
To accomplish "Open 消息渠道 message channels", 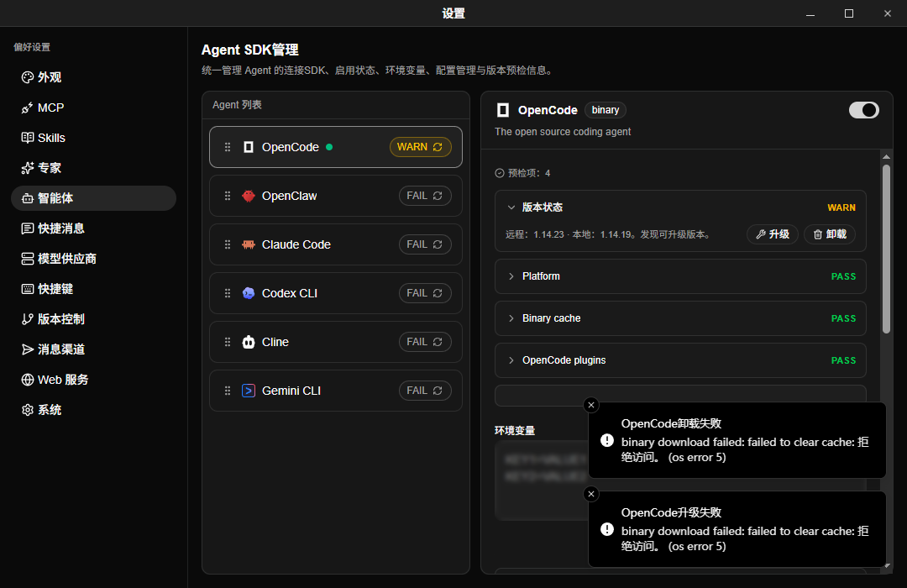I will pyautogui.click(x=94, y=349).
